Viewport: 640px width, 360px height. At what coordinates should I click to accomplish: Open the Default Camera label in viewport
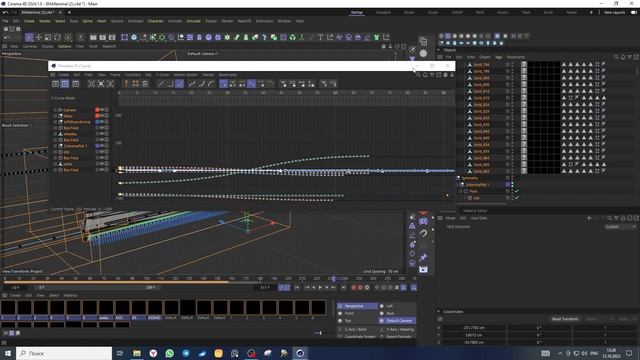click(x=202, y=53)
